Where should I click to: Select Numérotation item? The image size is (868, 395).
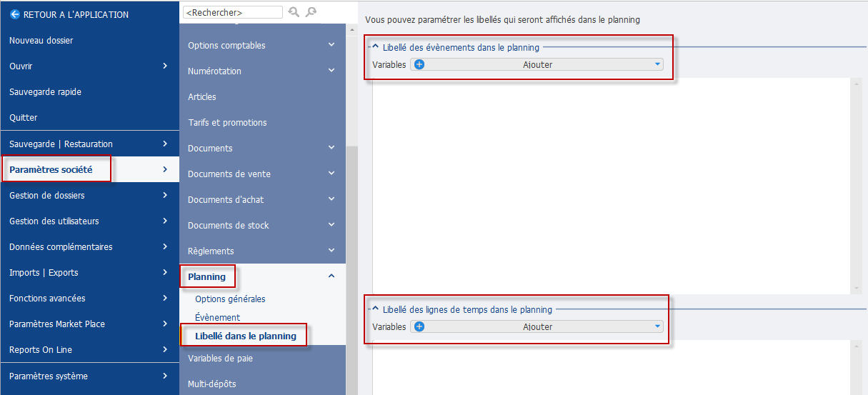point(262,71)
